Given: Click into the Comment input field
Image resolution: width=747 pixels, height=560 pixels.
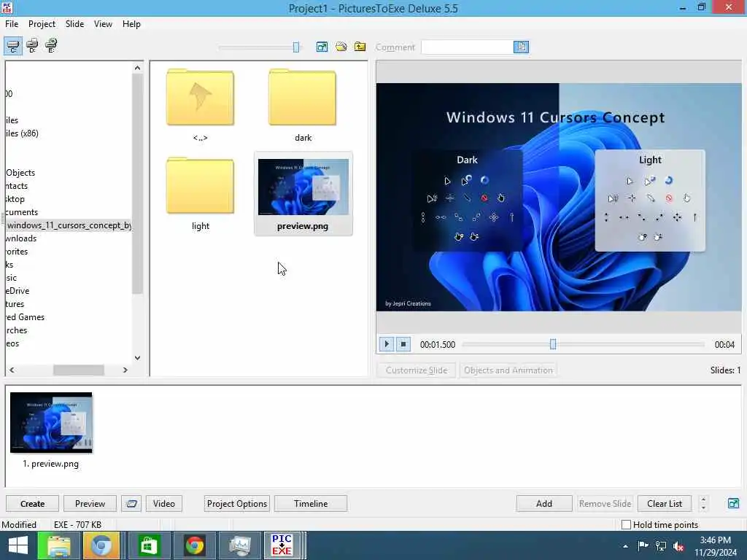Looking at the screenshot, I should click(468, 47).
